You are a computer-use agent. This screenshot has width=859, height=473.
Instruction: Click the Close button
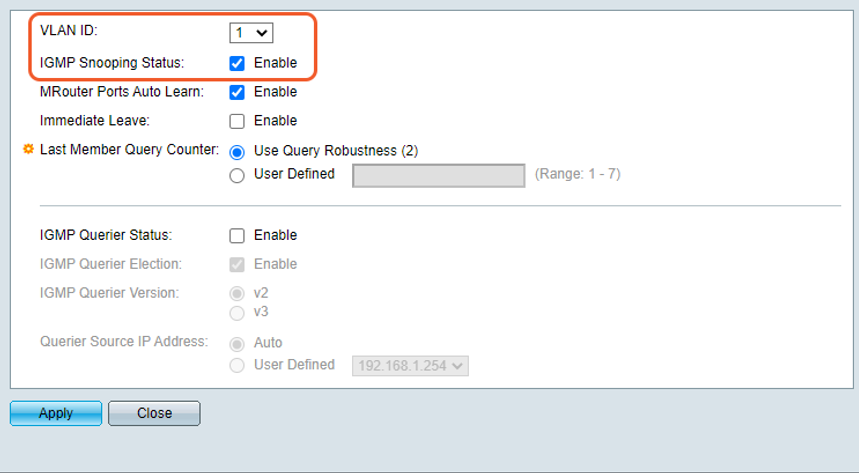pyautogui.click(x=154, y=413)
